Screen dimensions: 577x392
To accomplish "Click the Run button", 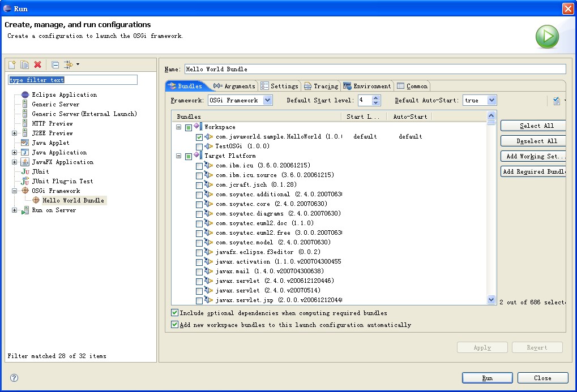I will [x=487, y=378].
